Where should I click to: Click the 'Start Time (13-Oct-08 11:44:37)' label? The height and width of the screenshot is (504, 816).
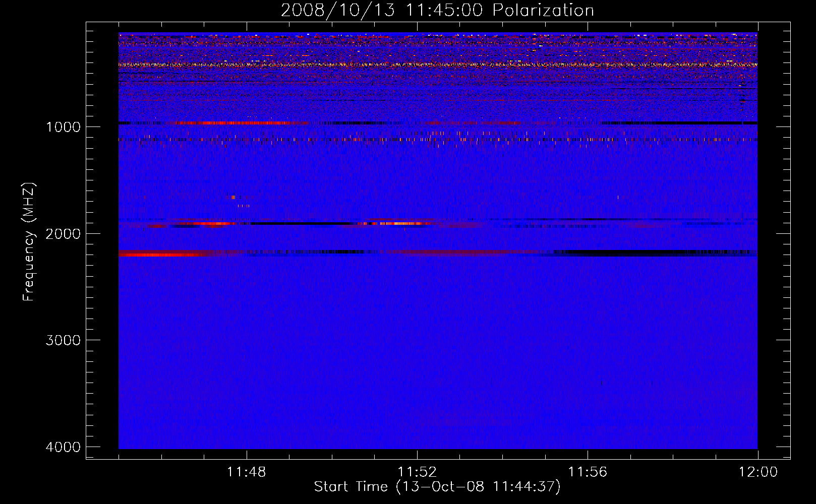click(x=437, y=487)
